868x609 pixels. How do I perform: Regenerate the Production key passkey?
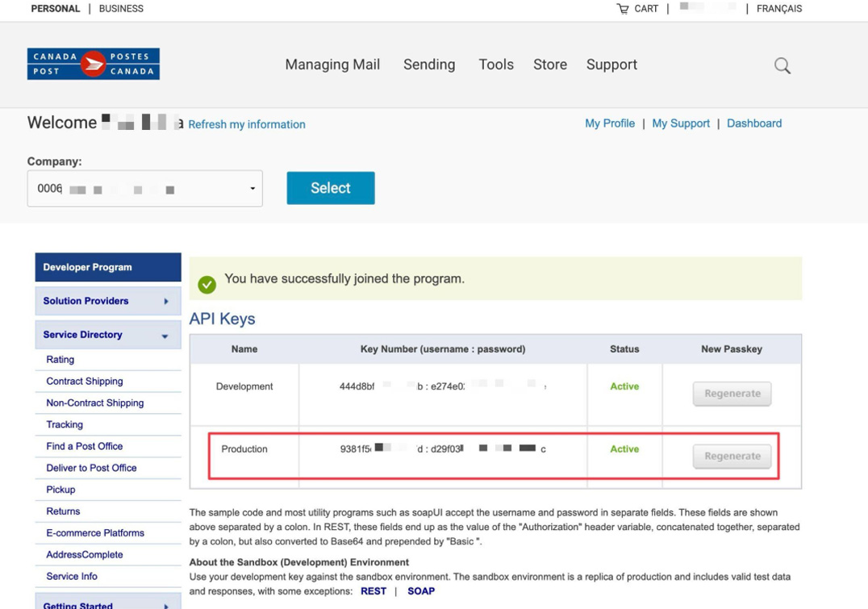pos(732,457)
